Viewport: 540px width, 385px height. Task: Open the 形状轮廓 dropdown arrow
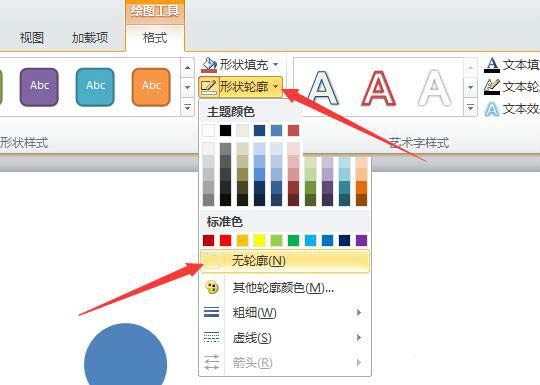pos(276,87)
